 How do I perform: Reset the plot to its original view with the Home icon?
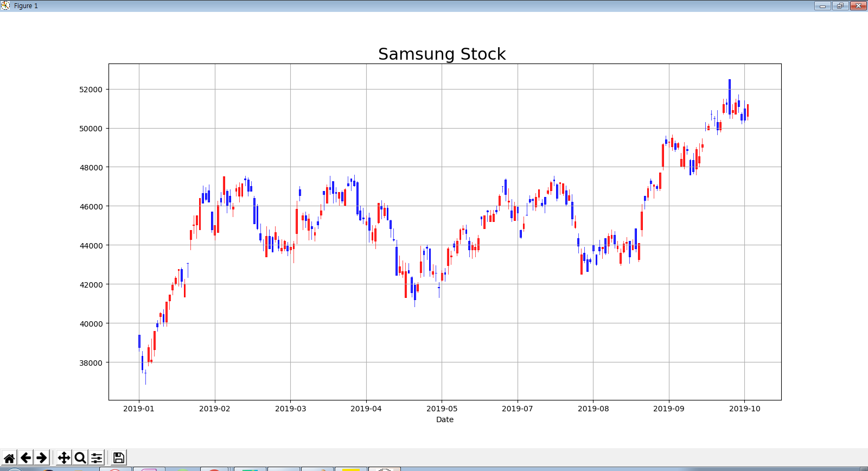pos(9,457)
